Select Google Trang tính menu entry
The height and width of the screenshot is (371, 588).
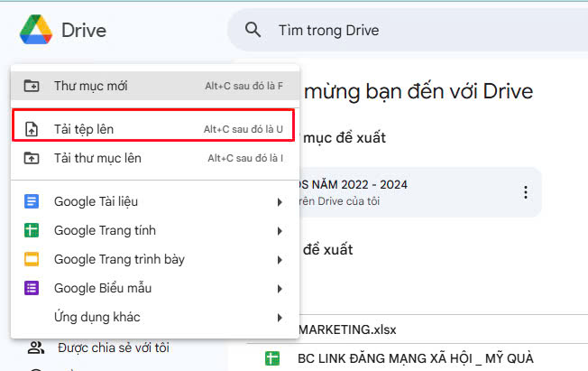tap(155, 230)
